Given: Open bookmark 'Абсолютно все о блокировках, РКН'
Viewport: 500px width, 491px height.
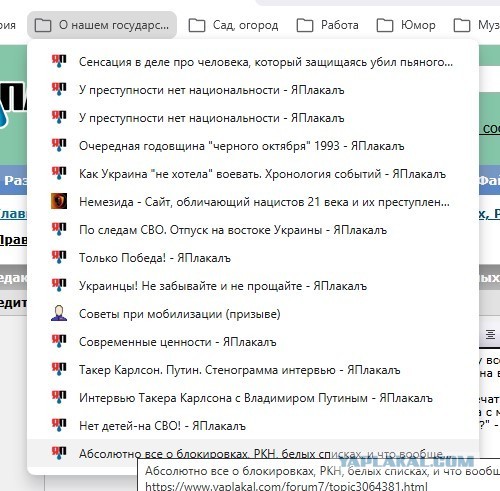Looking at the screenshot, I should (x=253, y=453).
